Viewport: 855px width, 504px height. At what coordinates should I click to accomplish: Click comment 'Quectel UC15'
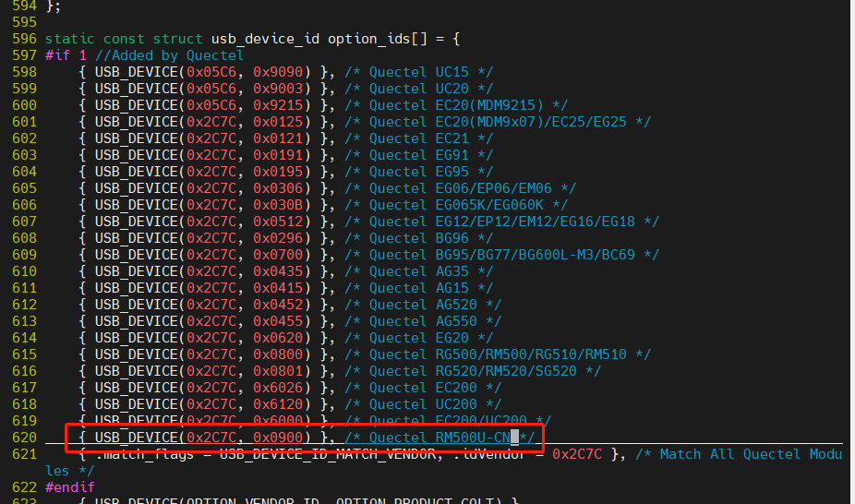pos(419,72)
